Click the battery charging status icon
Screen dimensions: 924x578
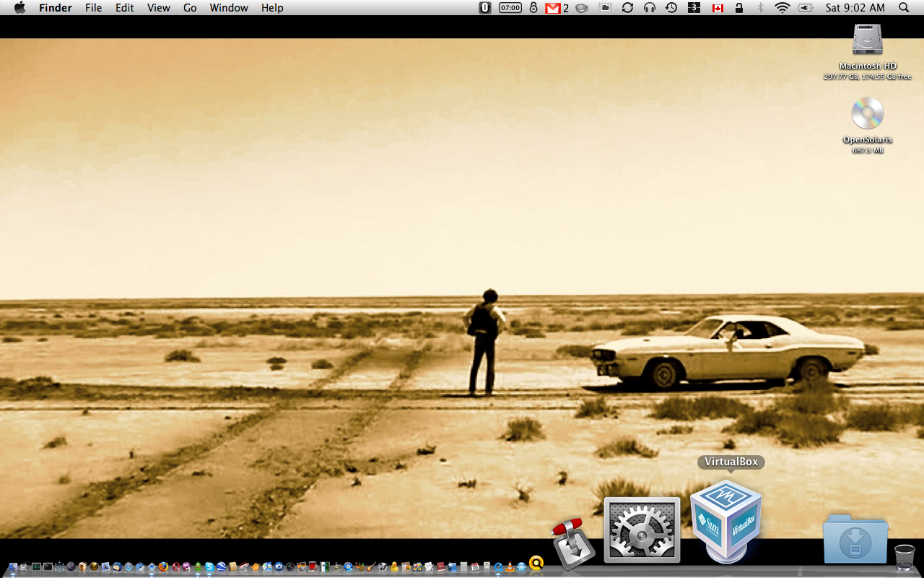tap(806, 7)
